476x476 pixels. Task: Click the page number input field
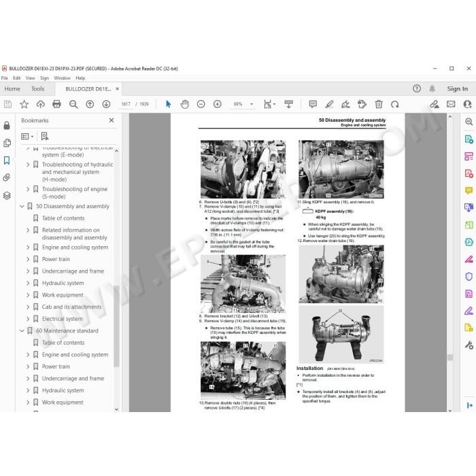[126, 104]
